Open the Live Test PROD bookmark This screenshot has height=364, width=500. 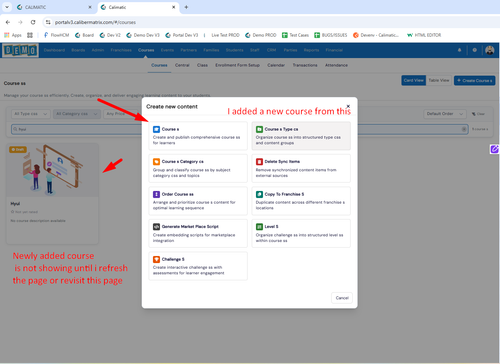coord(225,35)
